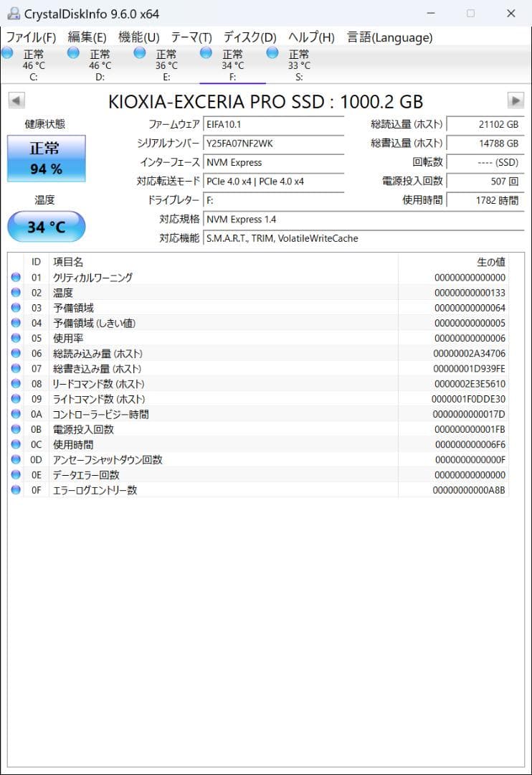Viewport: 532px width, 775px height.
Task: Click the 対応転送モード field PCIe 4.0 x4
Action: point(274,182)
